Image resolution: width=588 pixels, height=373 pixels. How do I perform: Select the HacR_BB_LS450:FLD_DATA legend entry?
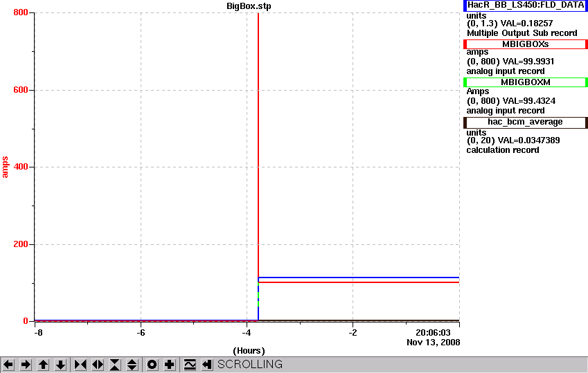(x=526, y=6)
